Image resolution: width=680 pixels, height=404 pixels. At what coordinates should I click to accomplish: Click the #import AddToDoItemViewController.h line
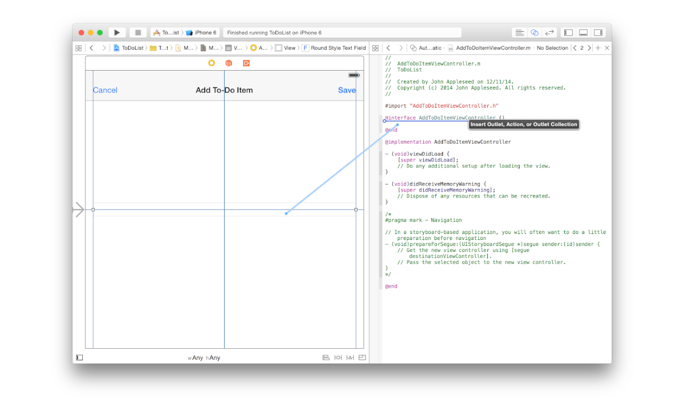coord(441,106)
